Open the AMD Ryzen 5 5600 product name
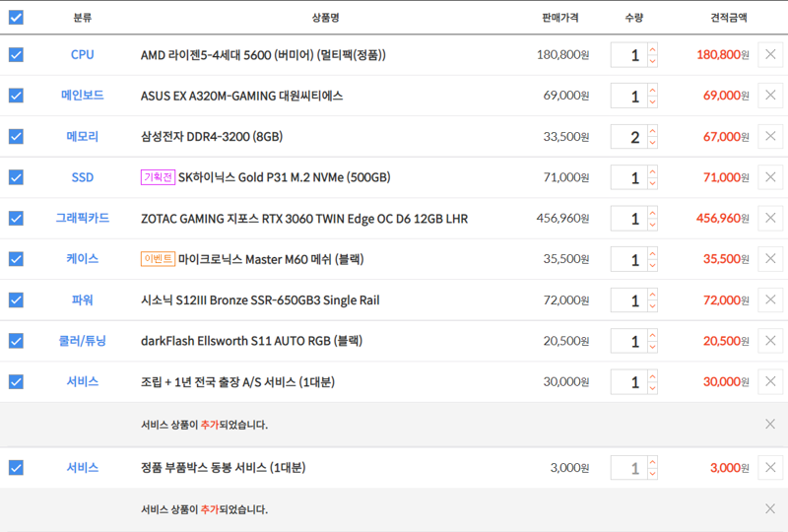Image resolution: width=788 pixels, height=532 pixels. click(x=263, y=54)
